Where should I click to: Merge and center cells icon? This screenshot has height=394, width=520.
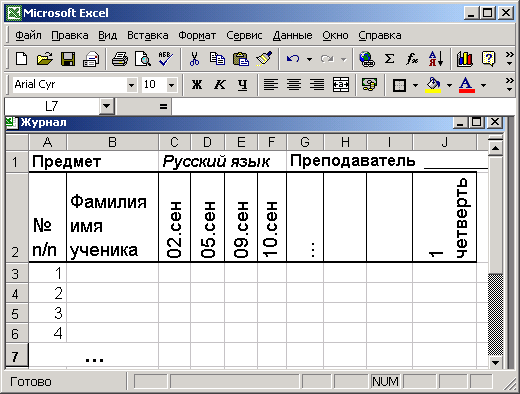click(x=341, y=85)
